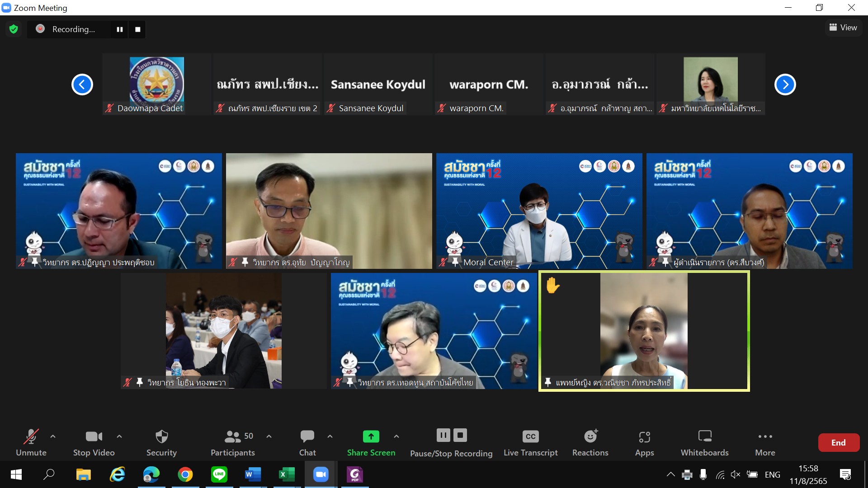Image resolution: width=868 pixels, height=488 pixels.
Task: Open the More options menu
Action: 765,442
